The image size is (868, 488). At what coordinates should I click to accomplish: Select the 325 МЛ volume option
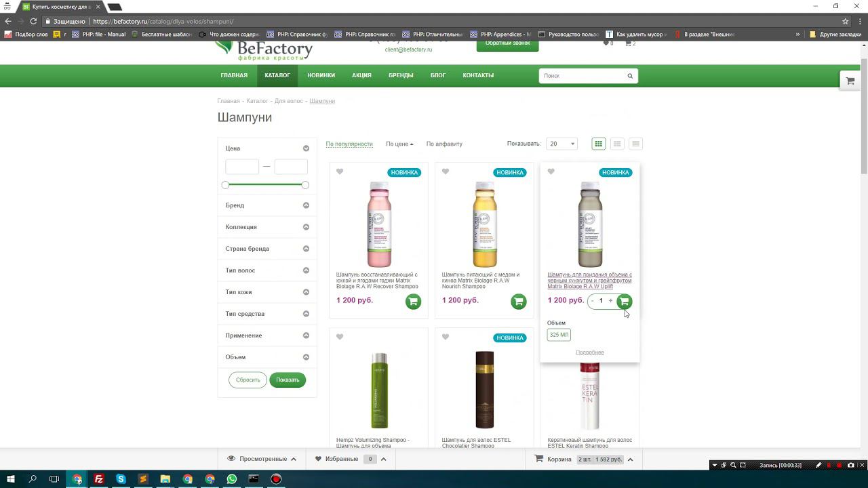point(559,335)
